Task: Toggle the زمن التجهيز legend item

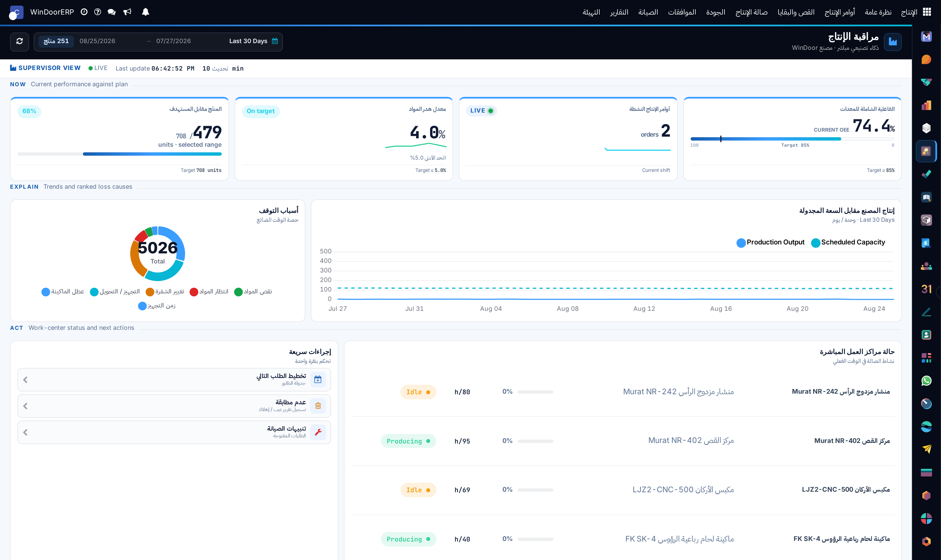Action: (157, 306)
